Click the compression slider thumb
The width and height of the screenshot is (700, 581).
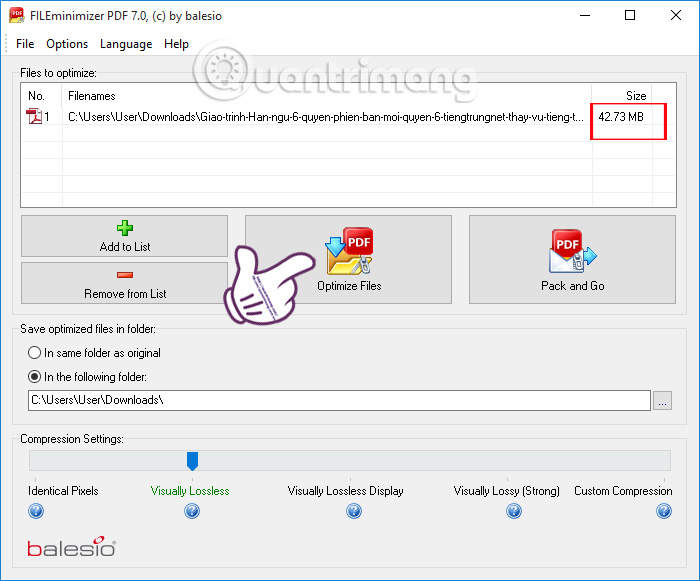click(192, 461)
